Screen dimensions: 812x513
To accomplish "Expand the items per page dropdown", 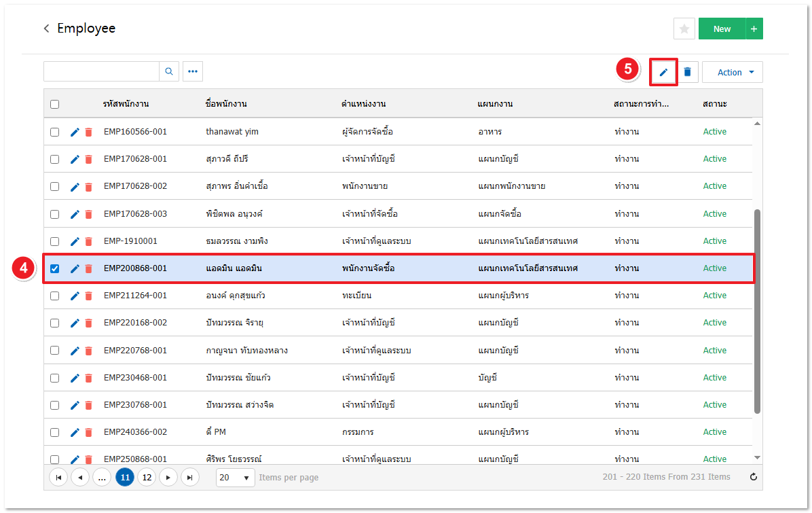I will click(236, 478).
